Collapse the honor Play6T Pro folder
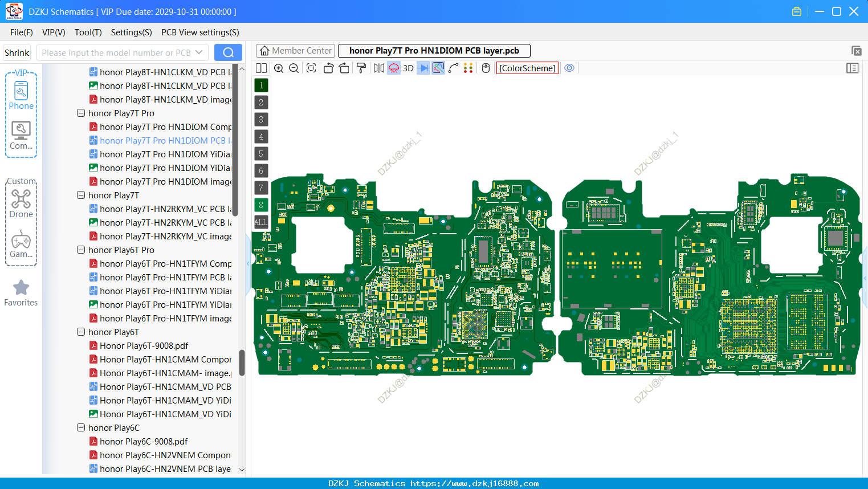Image resolution: width=868 pixels, height=489 pixels. pyautogui.click(x=81, y=250)
